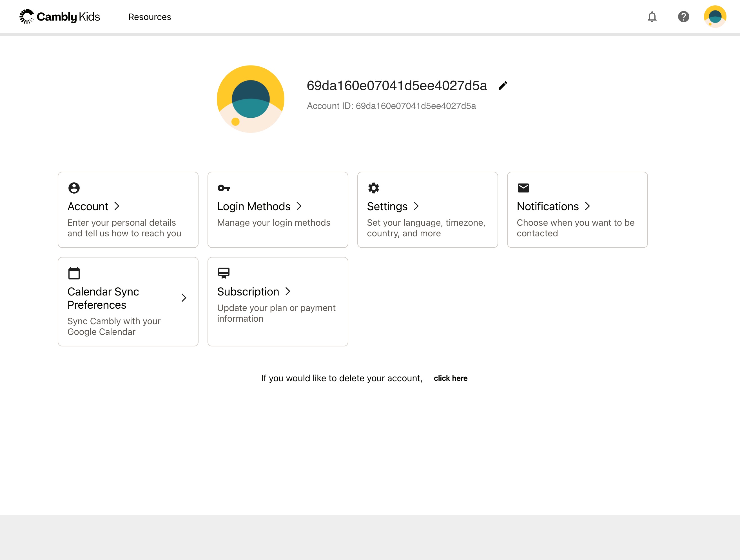Open the notifications bell icon

click(x=652, y=17)
